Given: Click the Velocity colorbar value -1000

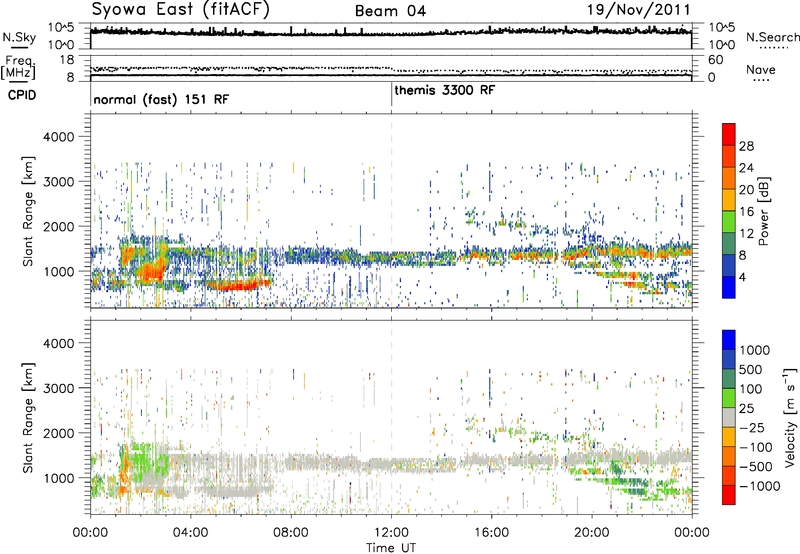Looking at the screenshot, I should point(759,486).
